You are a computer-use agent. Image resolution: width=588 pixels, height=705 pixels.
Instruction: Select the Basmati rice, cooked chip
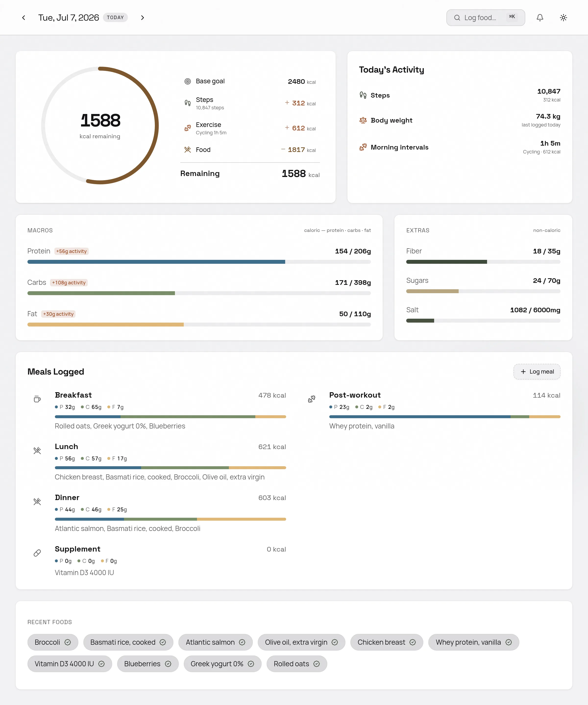tap(128, 642)
